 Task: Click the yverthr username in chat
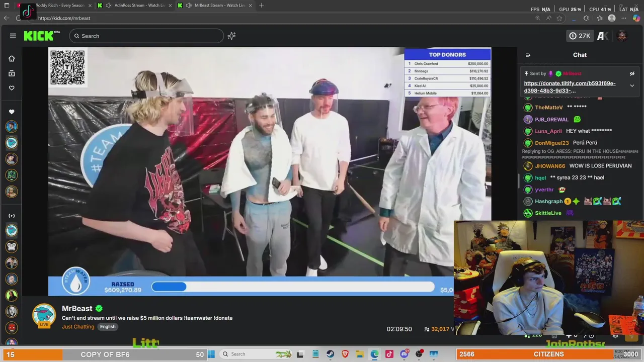click(x=544, y=190)
